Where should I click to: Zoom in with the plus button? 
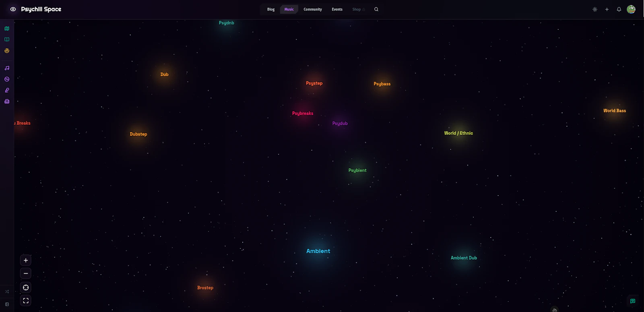tap(26, 260)
